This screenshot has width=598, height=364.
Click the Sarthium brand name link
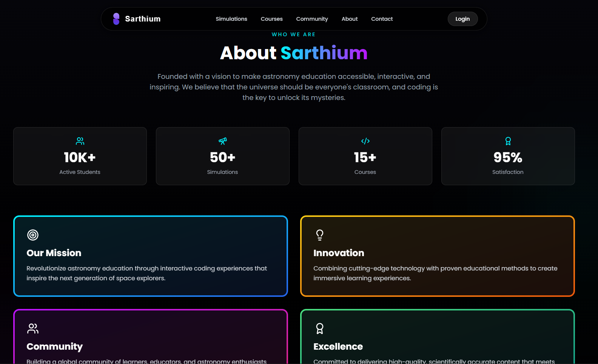pos(143,19)
